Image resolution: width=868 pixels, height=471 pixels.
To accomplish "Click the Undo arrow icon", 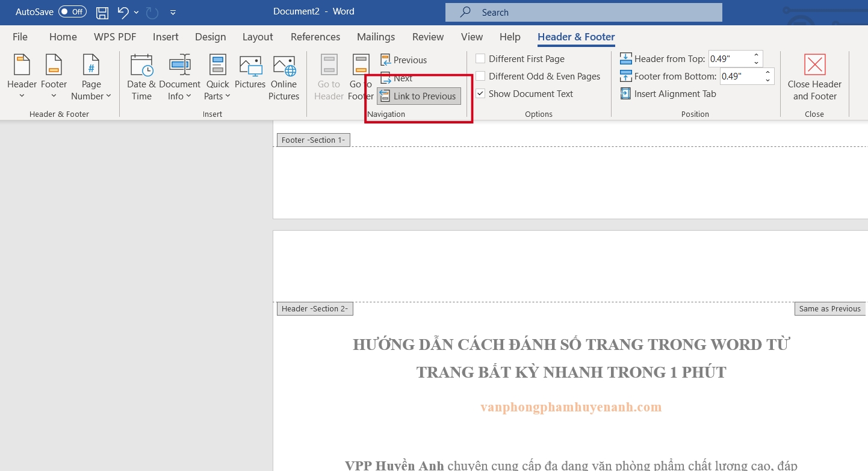I will [x=123, y=12].
